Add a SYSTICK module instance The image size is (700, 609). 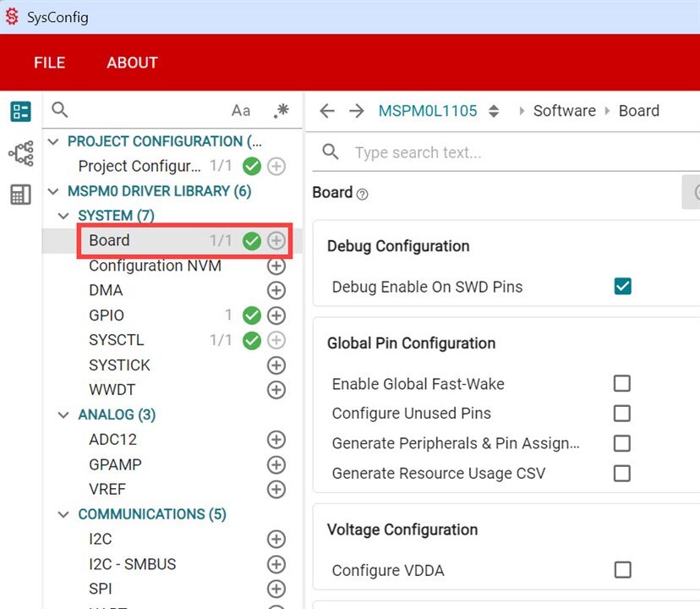(276, 365)
